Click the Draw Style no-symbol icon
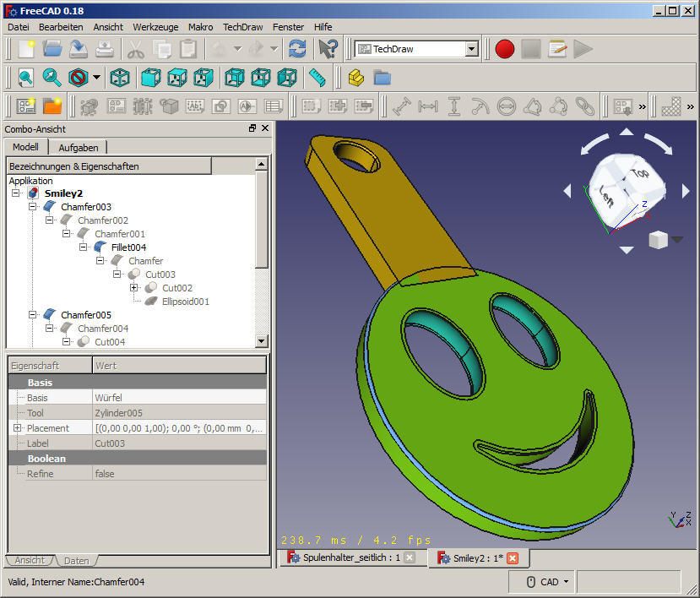Image resolution: width=700 pixels, height=598 pixels. [79, 79]
